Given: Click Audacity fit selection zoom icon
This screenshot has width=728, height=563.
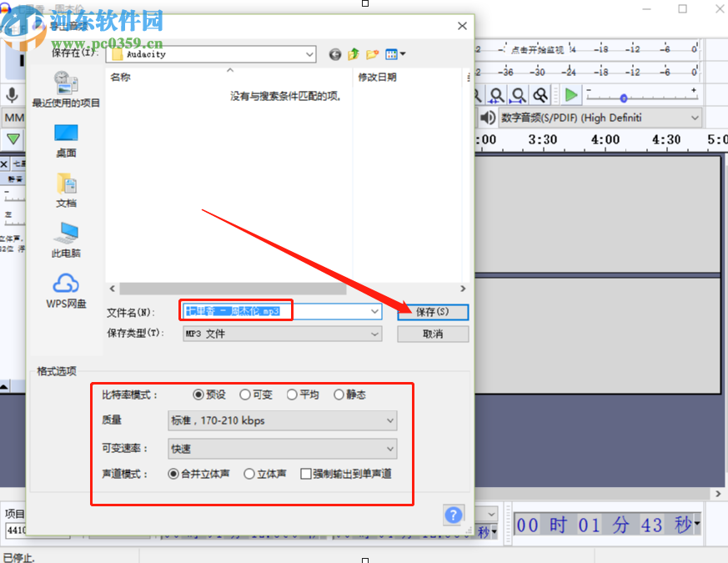Looking at the screenshot, I should (x=496, y=95).
